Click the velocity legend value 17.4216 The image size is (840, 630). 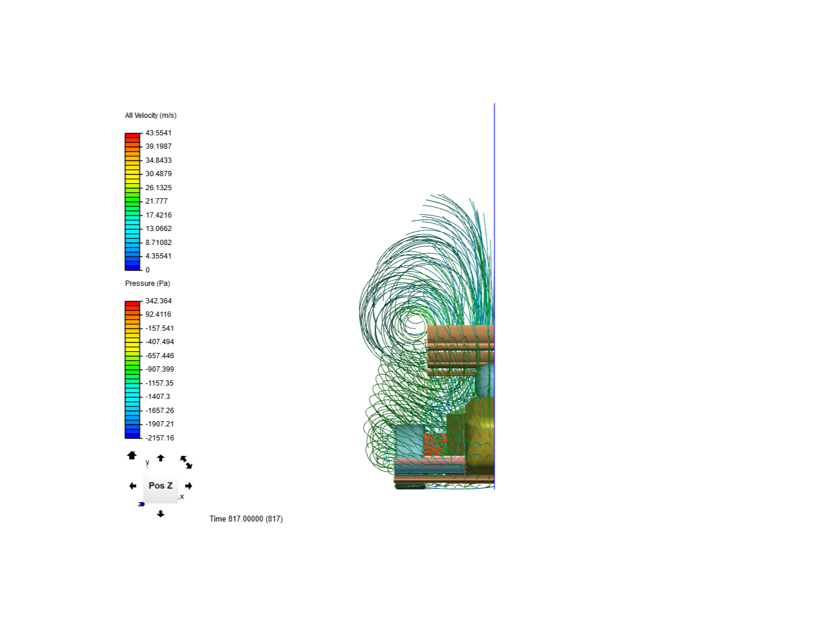pyautogui.click(x=159, y=215)
